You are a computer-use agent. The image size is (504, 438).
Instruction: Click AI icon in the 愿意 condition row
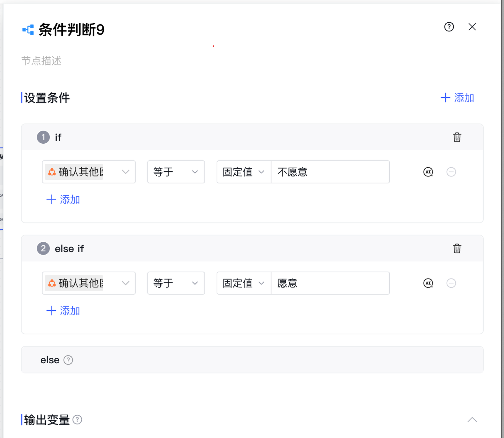[428, 283]
